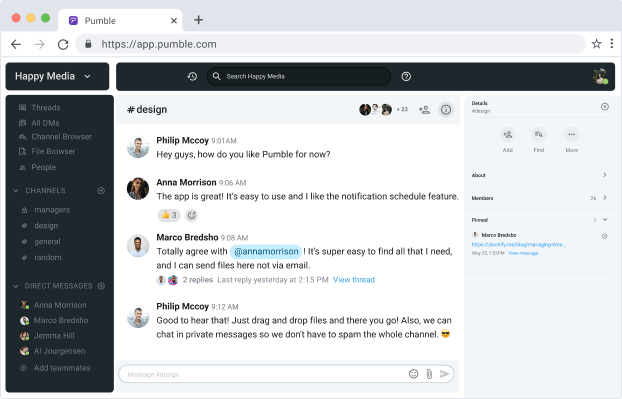This screenshot has height=399, width=622.
Task: Focus the Search Happy Media field
Action: click(299, 76)
